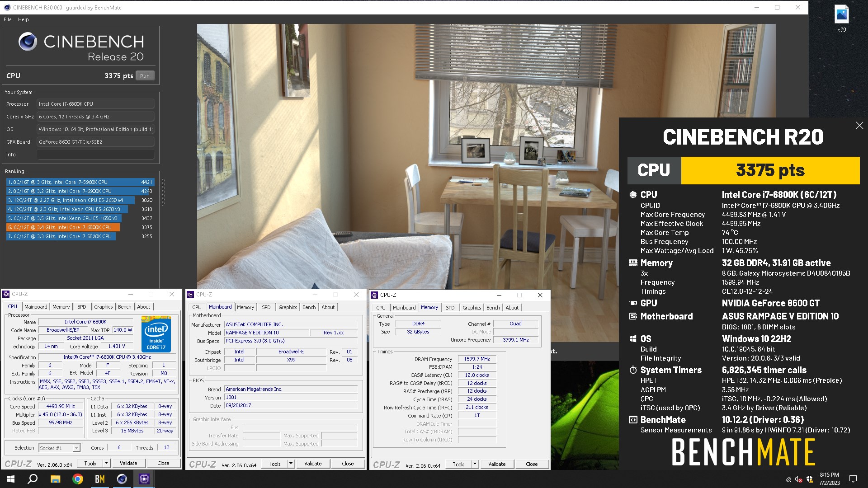
Task: Open File Explorer from taskbar
Action: pyautogui.click(x=55, y=479)
